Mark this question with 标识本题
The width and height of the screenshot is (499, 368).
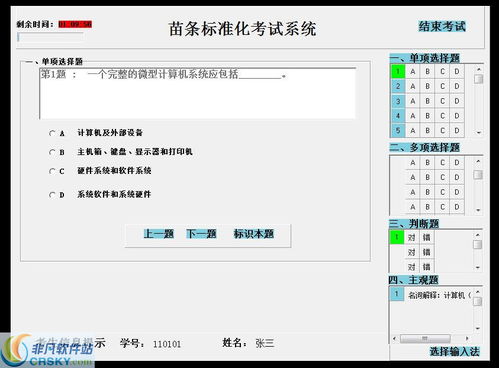tap(254, 234)
